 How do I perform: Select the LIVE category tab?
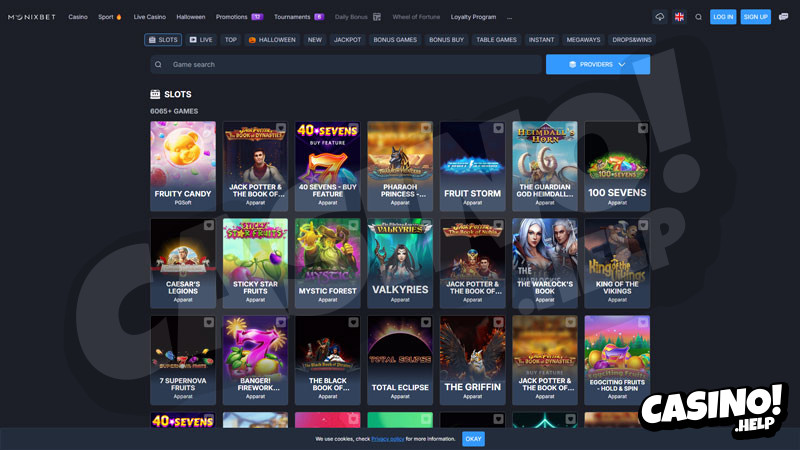(x=201, y=40)
